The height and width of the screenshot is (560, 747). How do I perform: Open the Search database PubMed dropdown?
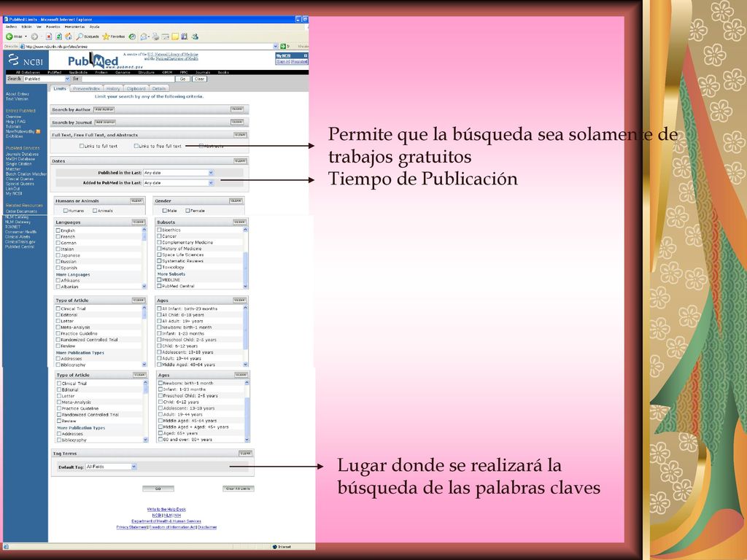tap(46, 79)
